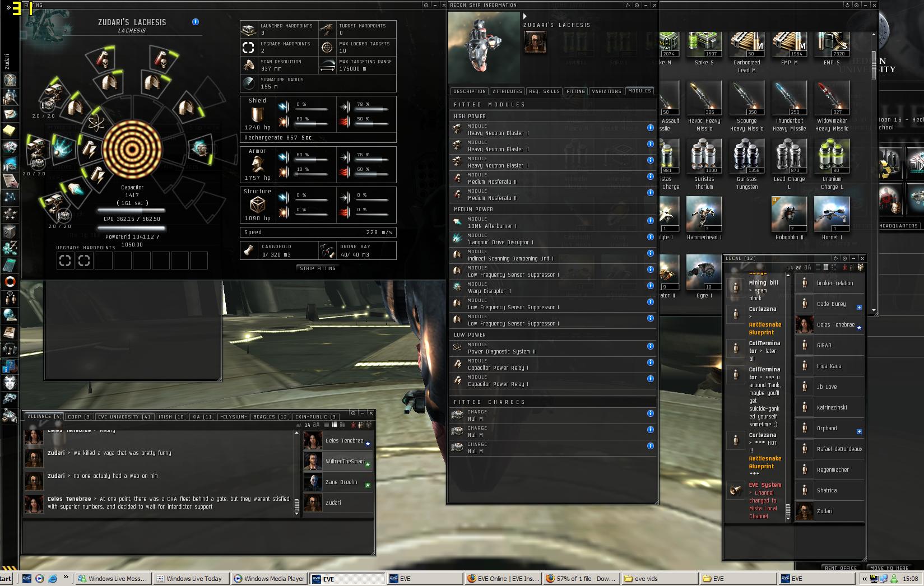Open the Variations tab
Screen dimensions: 924x586
pos(607,91)
